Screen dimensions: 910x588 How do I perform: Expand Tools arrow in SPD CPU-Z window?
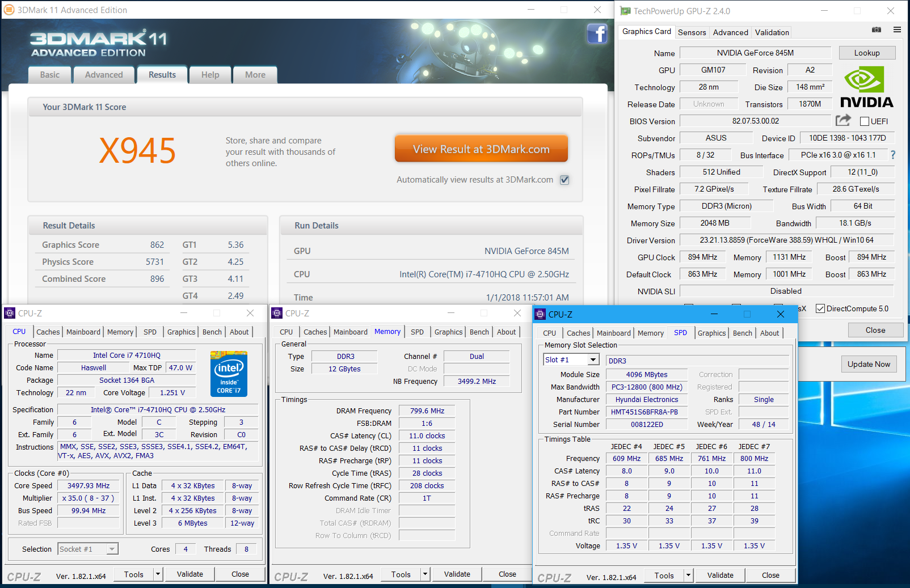(689, 575)
